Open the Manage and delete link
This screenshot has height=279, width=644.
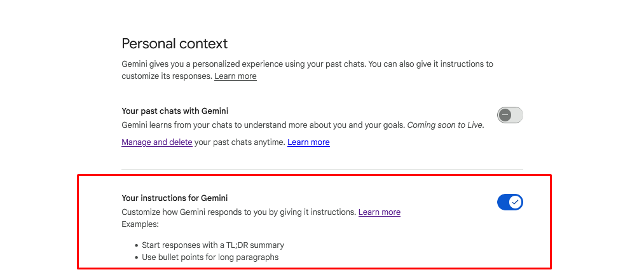pyautogui.click(x=156, y=142)
